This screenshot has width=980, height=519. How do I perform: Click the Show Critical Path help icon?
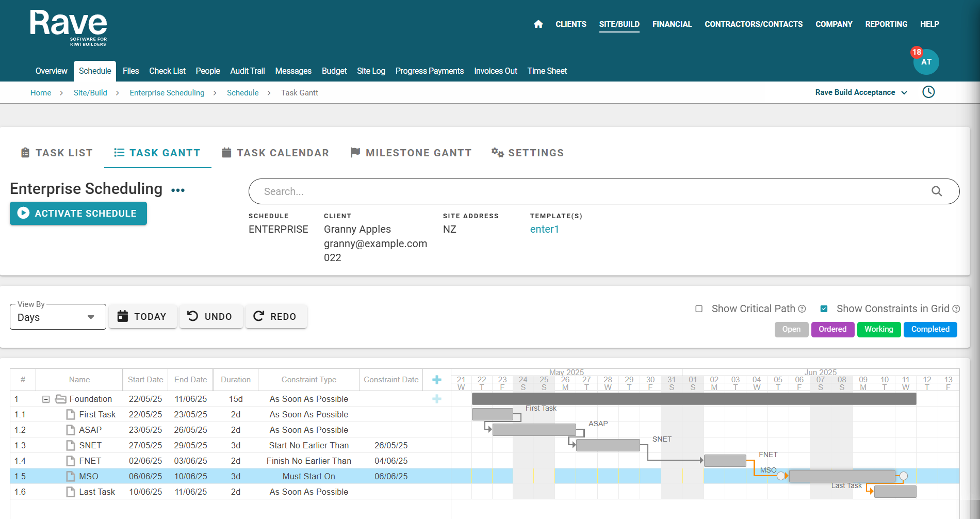pyautogui.click(x=802, y=309)
